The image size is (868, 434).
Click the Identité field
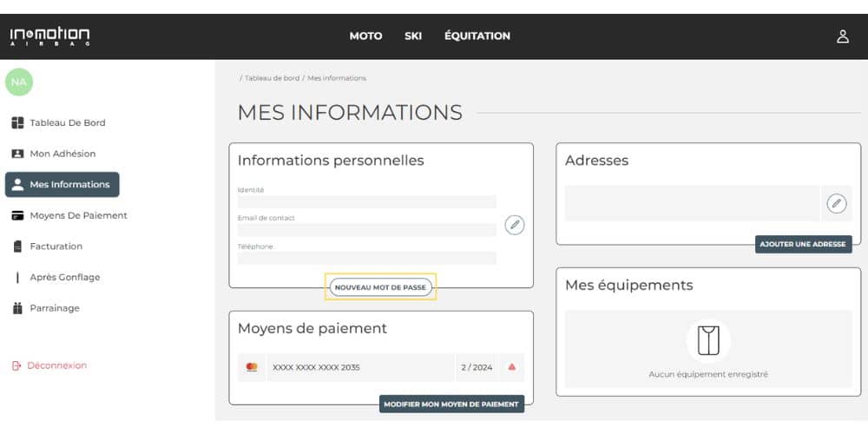pyautogui.click(x=367, y=201)
